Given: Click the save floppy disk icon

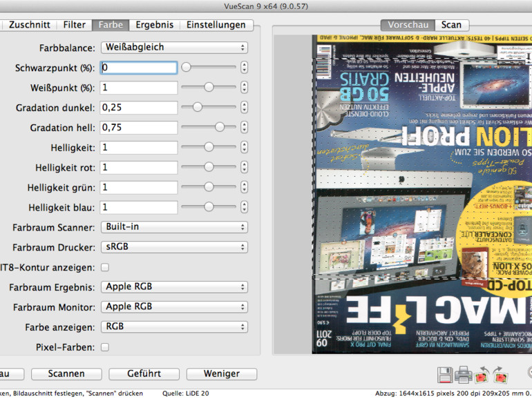Looking at the screenshot, I should pos(445,375).
